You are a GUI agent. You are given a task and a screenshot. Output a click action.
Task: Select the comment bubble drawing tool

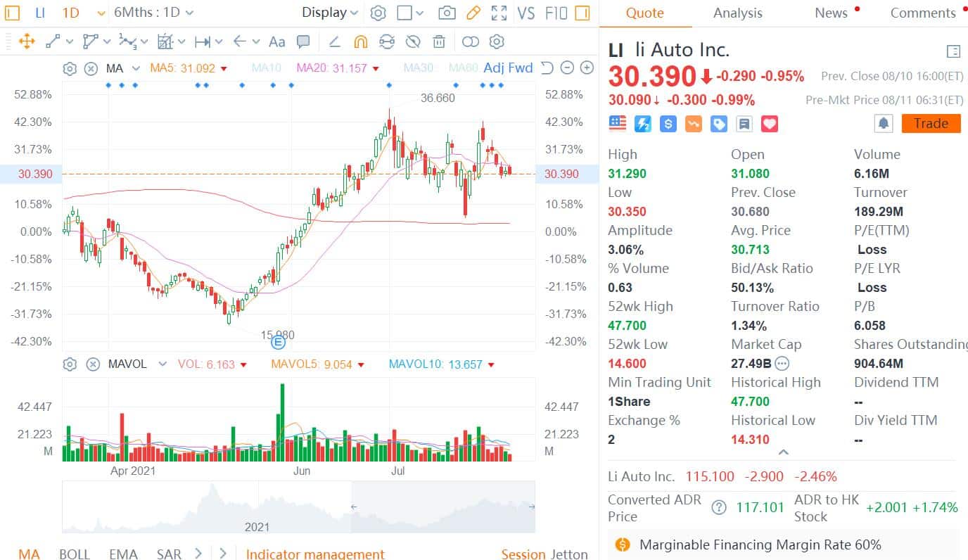point(303,42)
